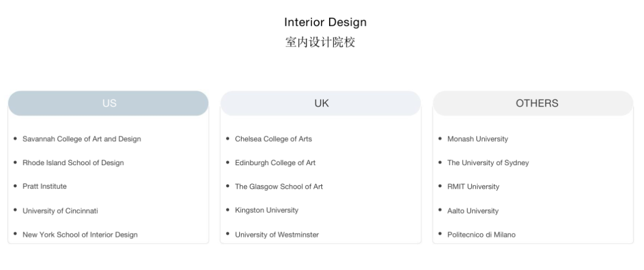This screenshot has height=270, width=644.
Task: Select RMIT University entry
Action: (473, 187)
